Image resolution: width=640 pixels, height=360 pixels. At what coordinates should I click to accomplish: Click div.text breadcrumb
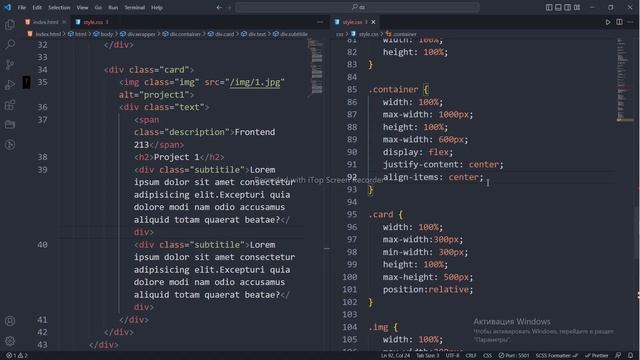click(257, 34)
